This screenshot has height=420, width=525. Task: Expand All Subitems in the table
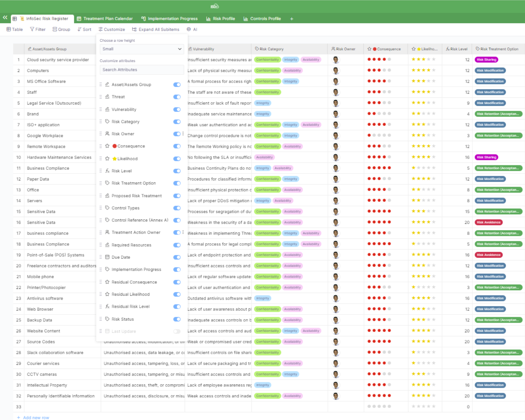tap(156, 29)
